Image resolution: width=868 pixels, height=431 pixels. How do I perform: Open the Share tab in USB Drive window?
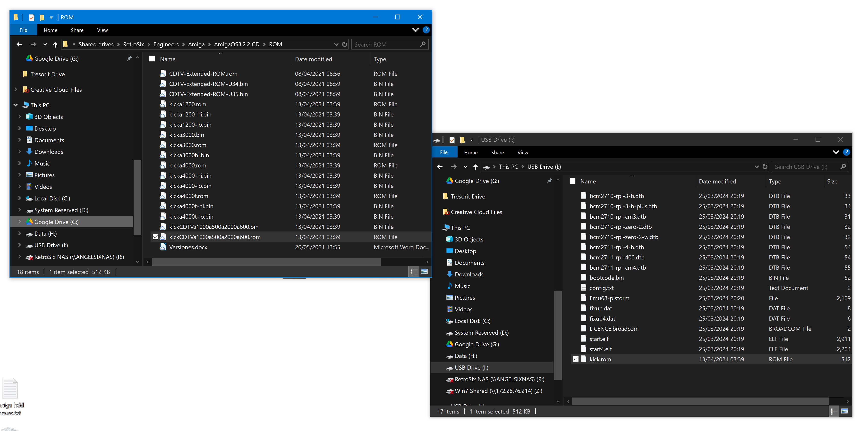pos(497,153)
